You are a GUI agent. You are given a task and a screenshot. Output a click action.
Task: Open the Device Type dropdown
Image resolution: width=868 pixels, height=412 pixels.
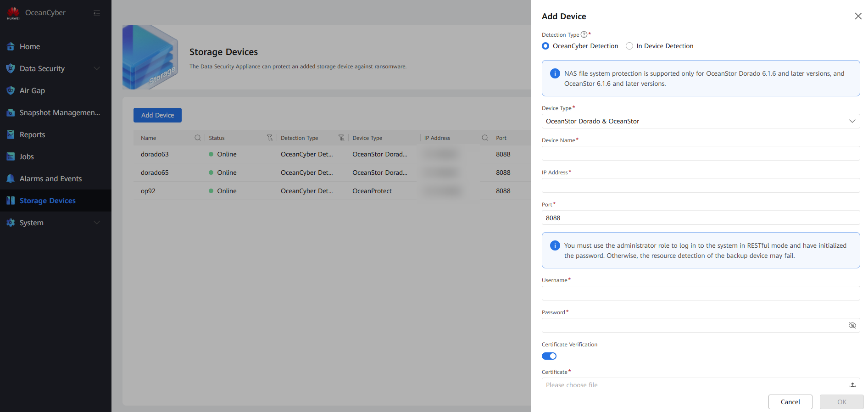(701, 121)
